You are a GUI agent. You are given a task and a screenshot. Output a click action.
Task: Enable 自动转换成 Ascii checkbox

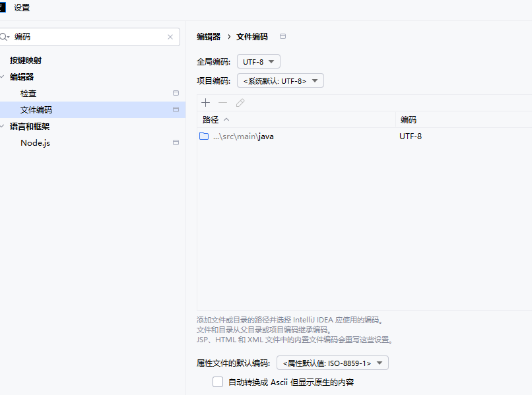218,382
